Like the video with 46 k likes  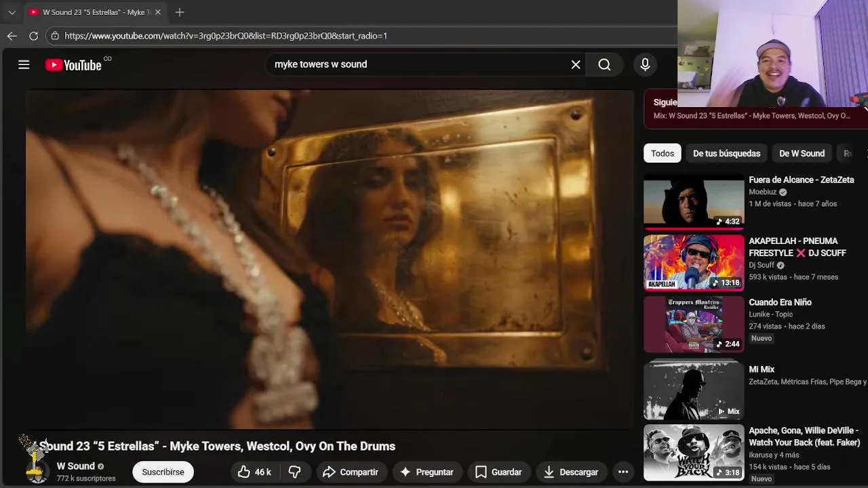pyautogui.click(x=254, y=472)
